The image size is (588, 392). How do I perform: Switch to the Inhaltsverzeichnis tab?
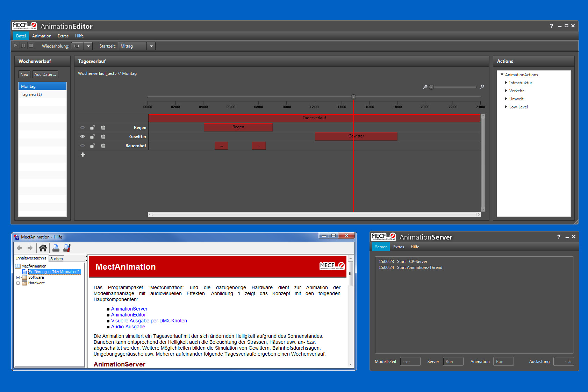tap(31, 258)
